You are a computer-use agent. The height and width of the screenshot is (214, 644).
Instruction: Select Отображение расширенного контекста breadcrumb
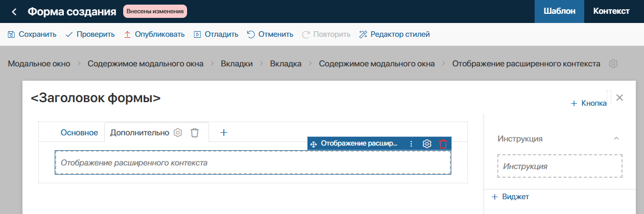(526, 64)
